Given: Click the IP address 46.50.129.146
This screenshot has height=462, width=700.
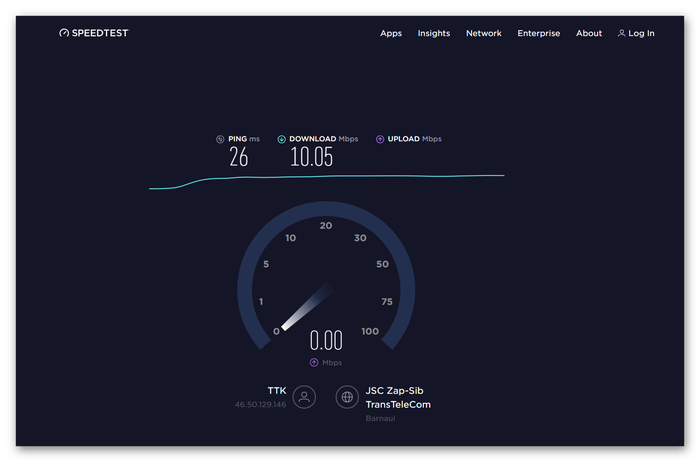Looking at the screenshot, I should point(260,404).
